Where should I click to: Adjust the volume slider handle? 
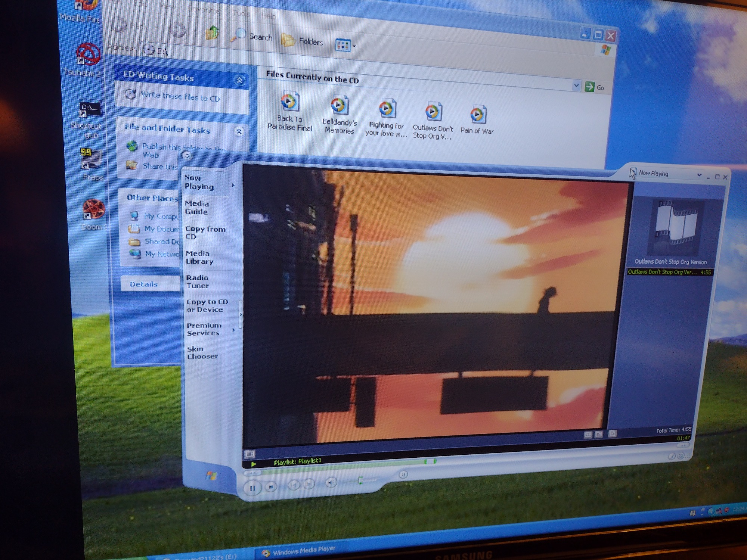pos(360,480)
